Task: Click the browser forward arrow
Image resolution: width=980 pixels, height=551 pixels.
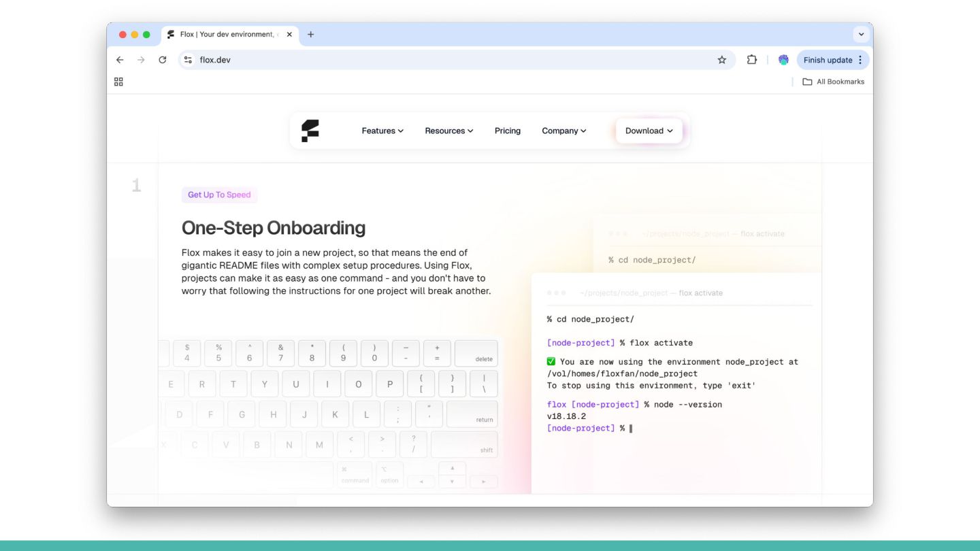Action: pyautogui.click(x=141, y=60)
